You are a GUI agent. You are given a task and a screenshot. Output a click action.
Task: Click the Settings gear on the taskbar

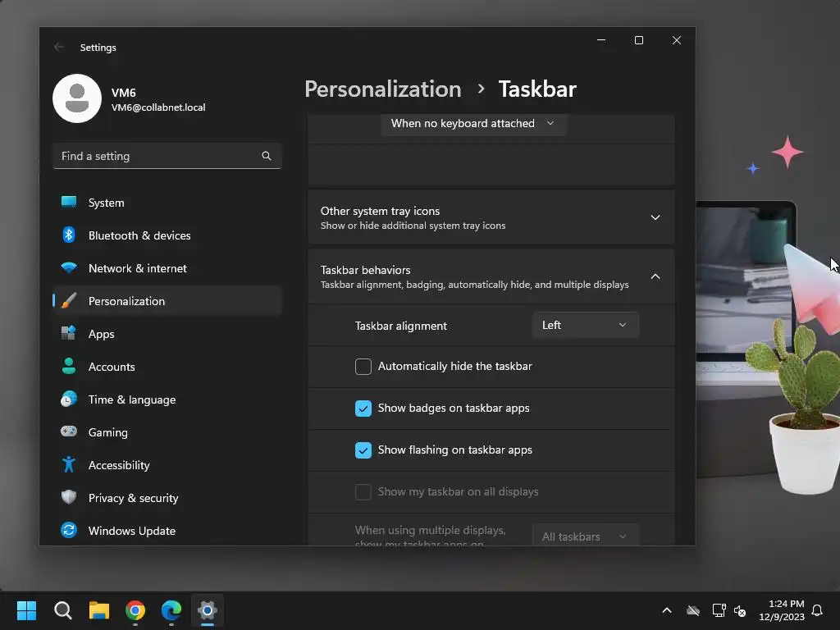208,610
